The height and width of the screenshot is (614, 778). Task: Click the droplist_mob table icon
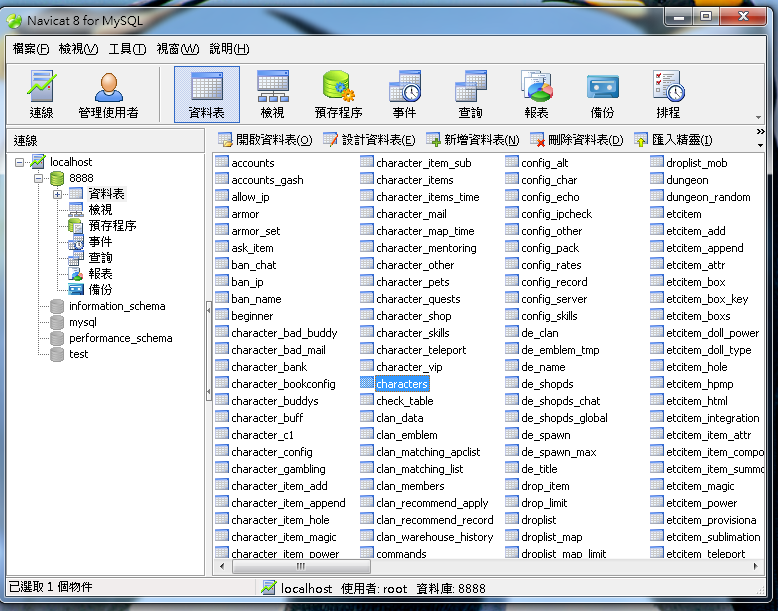click(x=656, y=162)
